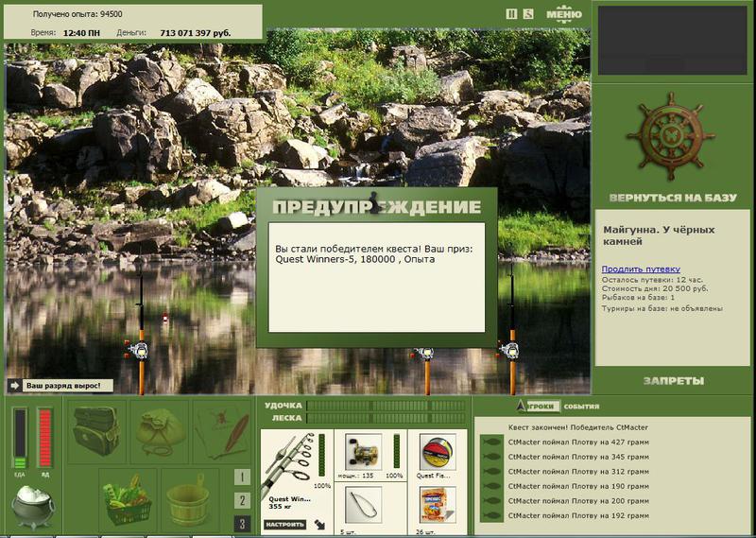Viewport: 756px width, 538px height.
Task: Open the МЕНЮ menu
Action: pos(563,14)
